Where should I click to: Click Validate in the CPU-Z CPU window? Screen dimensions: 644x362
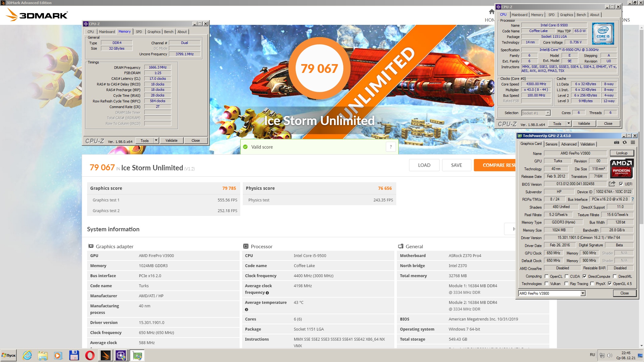click(584, 123)
